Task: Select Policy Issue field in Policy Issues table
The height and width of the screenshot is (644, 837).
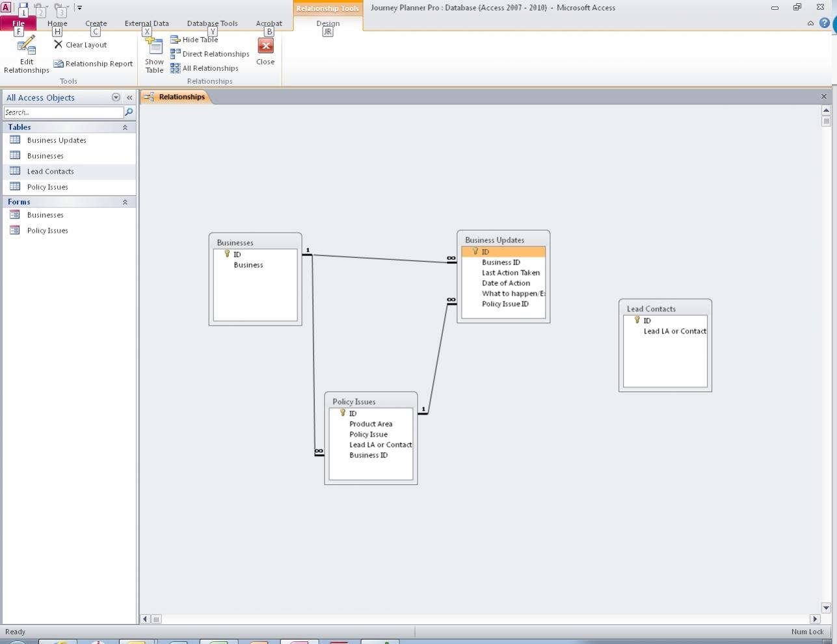Action: [x=368, y=435]
